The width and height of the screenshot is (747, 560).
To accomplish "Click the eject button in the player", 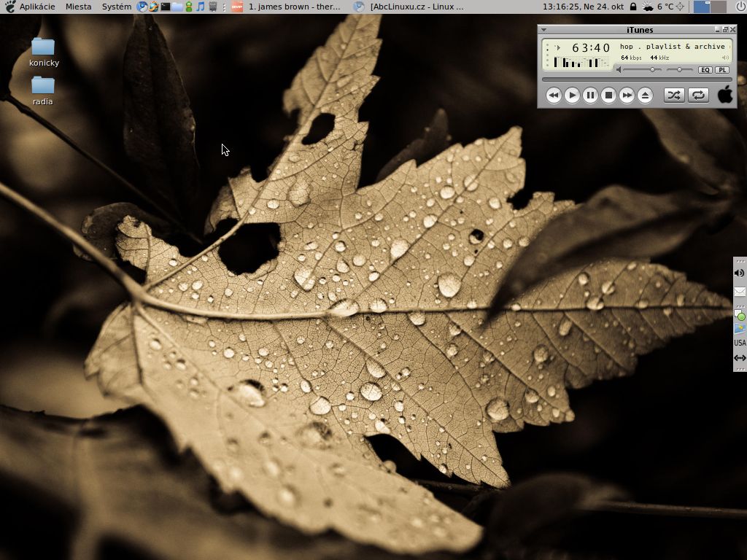I will pos(645,96).
